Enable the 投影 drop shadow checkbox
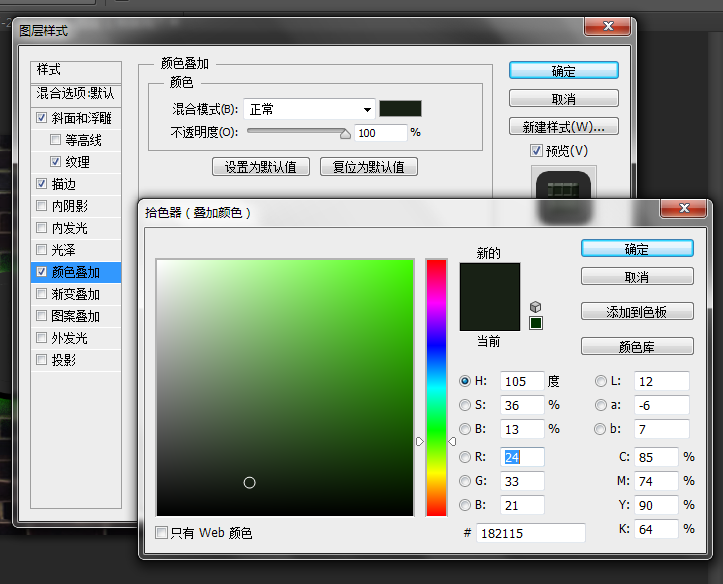The image size is (723, 584). pos(41,360)
